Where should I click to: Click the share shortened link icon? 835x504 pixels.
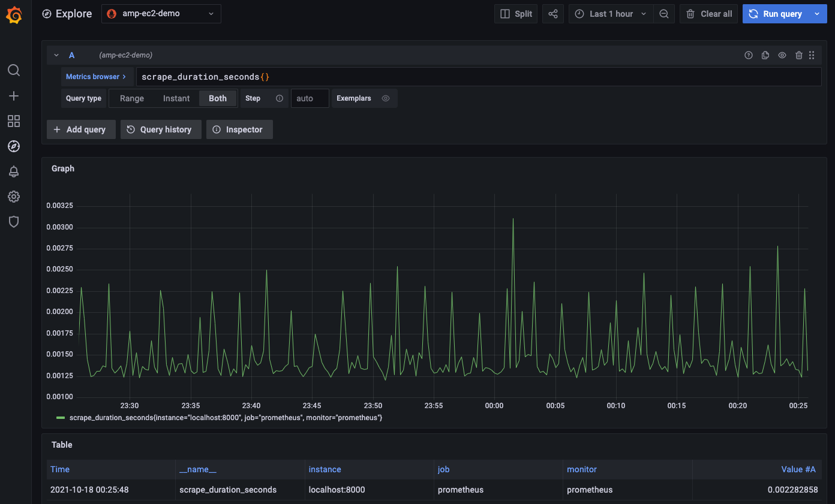click(x=553, y=14)
